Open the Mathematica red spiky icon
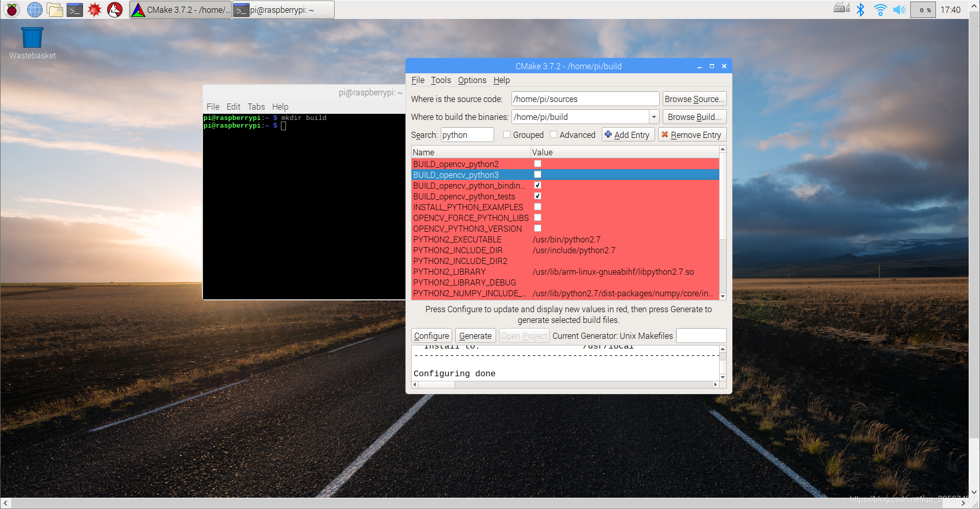Viewport: 980px width, 509px height. (95, 10)
